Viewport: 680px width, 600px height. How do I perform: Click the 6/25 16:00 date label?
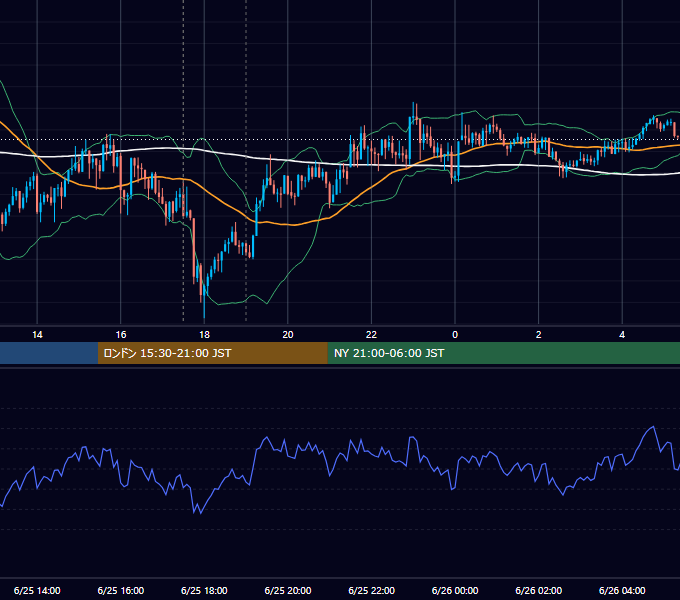(121, 590)
